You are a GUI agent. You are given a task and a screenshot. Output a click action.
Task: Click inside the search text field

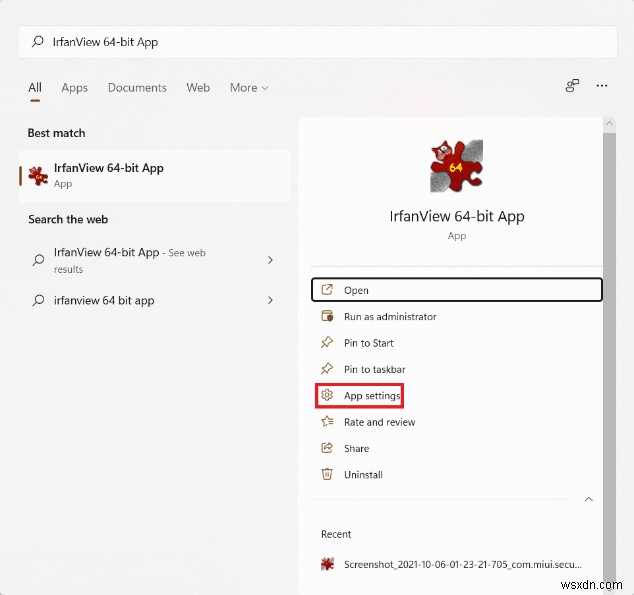coord(317,42)
